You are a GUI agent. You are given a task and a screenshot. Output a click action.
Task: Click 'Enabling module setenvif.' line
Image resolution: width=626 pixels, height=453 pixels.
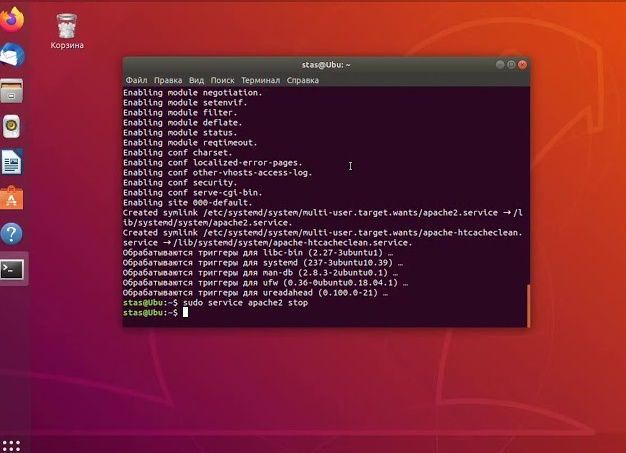click(185, 103)
